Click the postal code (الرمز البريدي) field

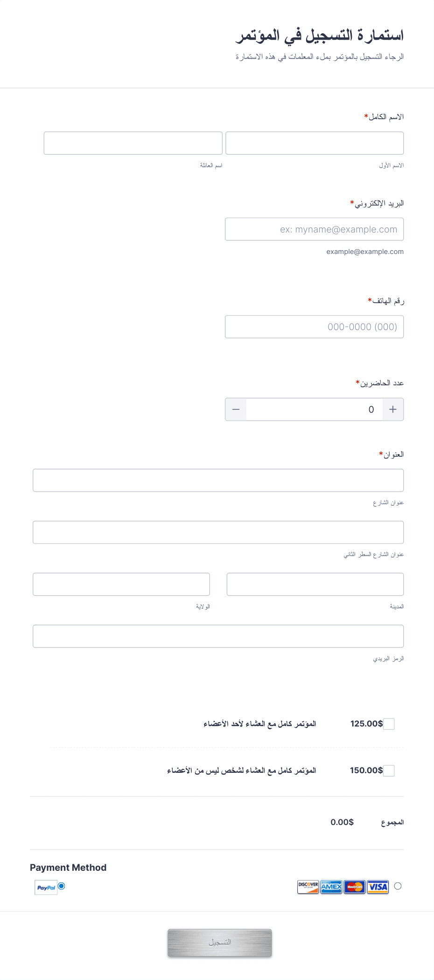(218, 636)
